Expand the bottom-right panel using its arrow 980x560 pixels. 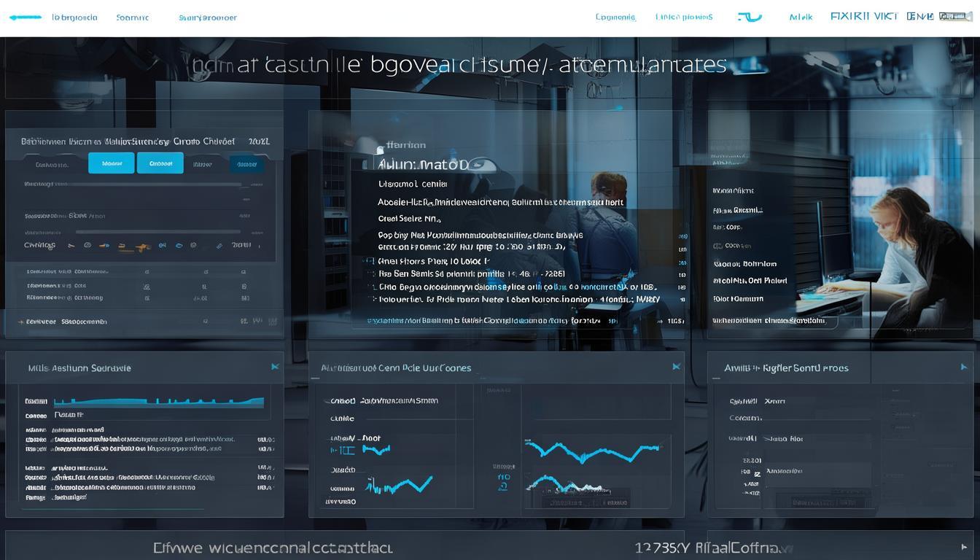pos(964,367)
